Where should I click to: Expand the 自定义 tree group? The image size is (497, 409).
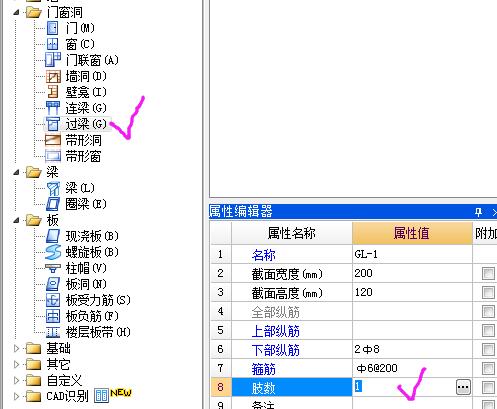pyautogui.click(x=16, y=380)
